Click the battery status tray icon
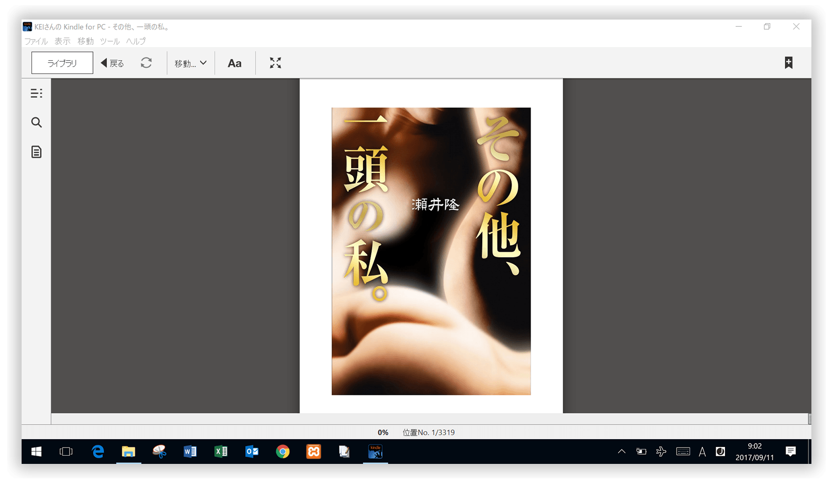Screen dimensions: 833x504 [641, 452]
